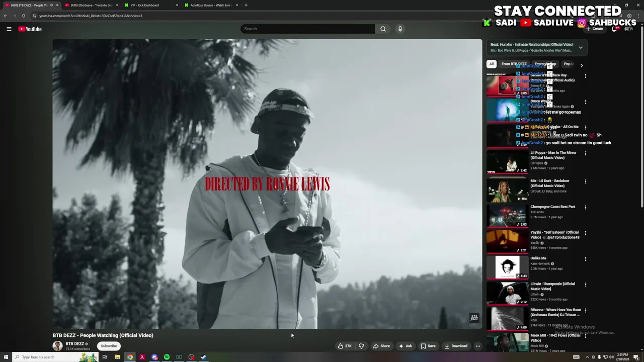Save the video to a playlist
The image size is (644, 362).
coord(428,346)
